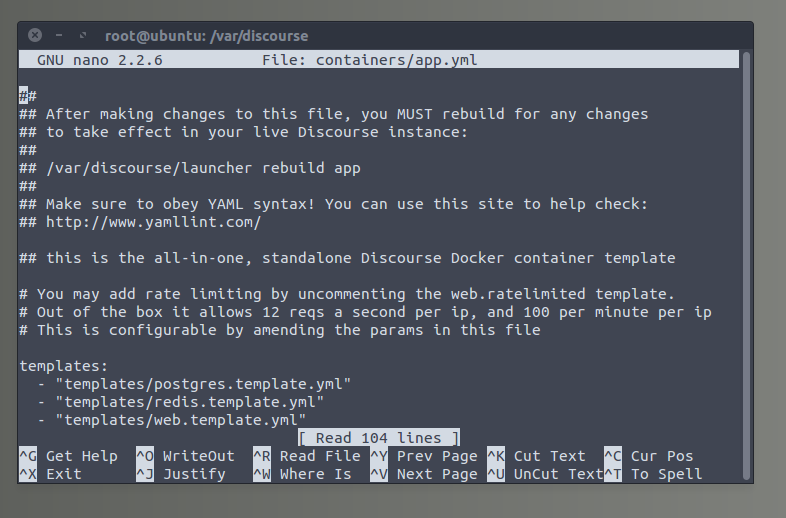
Task: Click the ^C Cur Pos shortcut
Action: coord(653,456)
